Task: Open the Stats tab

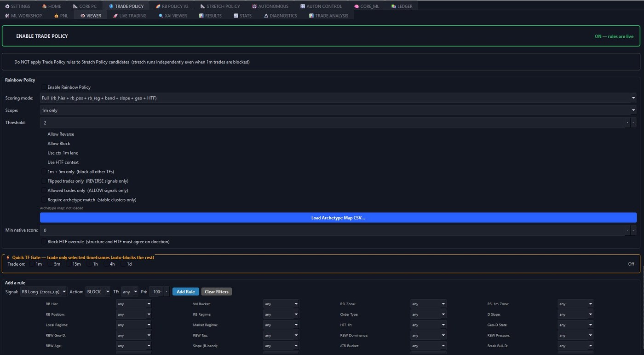Action: [x=242, y=16]
